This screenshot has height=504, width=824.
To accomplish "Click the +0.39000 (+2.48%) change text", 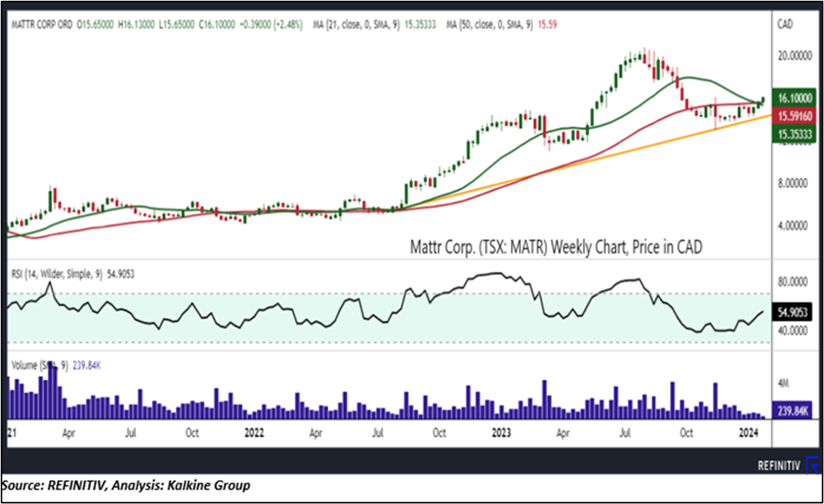I will click(x=271, y=25).
